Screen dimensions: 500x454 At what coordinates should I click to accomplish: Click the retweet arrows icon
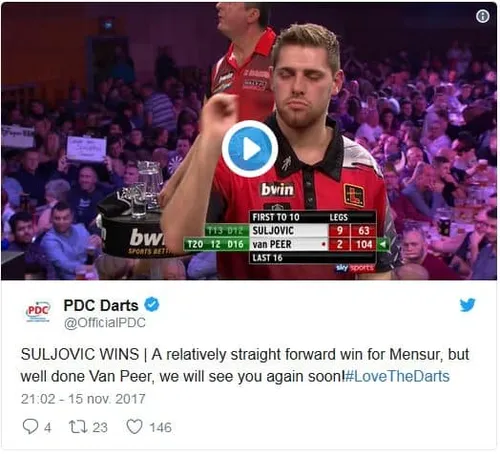click(78, 427)
